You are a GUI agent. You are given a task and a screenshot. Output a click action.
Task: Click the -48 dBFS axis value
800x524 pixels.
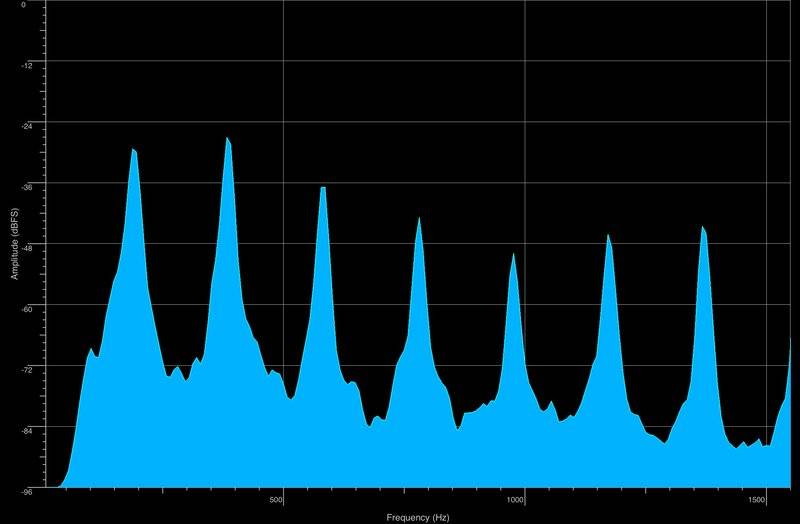point(27,248)
